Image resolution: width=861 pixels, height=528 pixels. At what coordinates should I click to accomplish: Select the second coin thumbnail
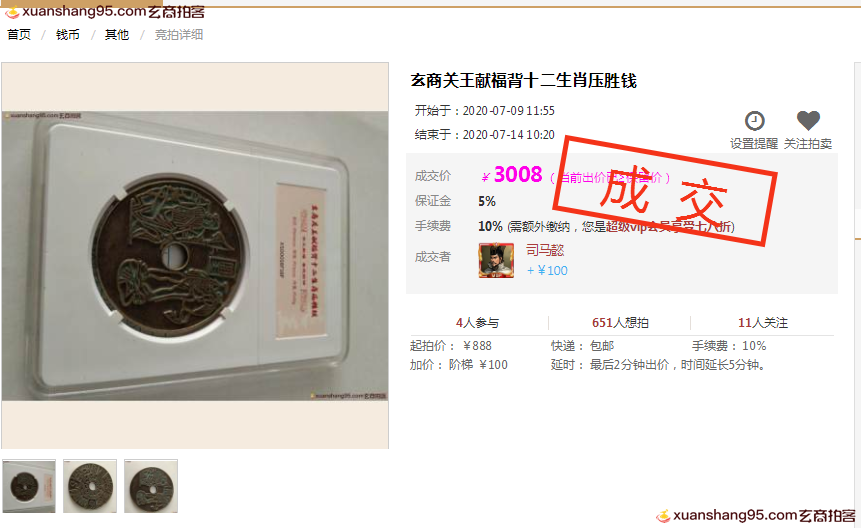coord(90,486)
